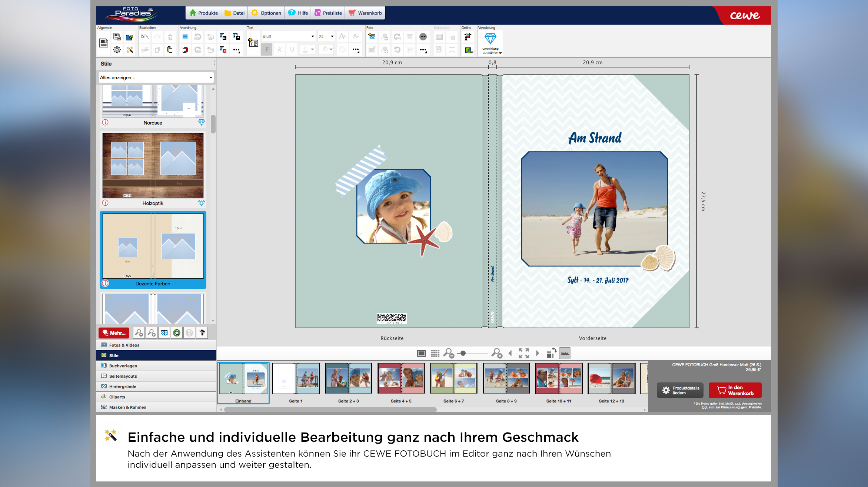
Task: Open the settings gear in Allgemein group
Action: pos(117,49)
